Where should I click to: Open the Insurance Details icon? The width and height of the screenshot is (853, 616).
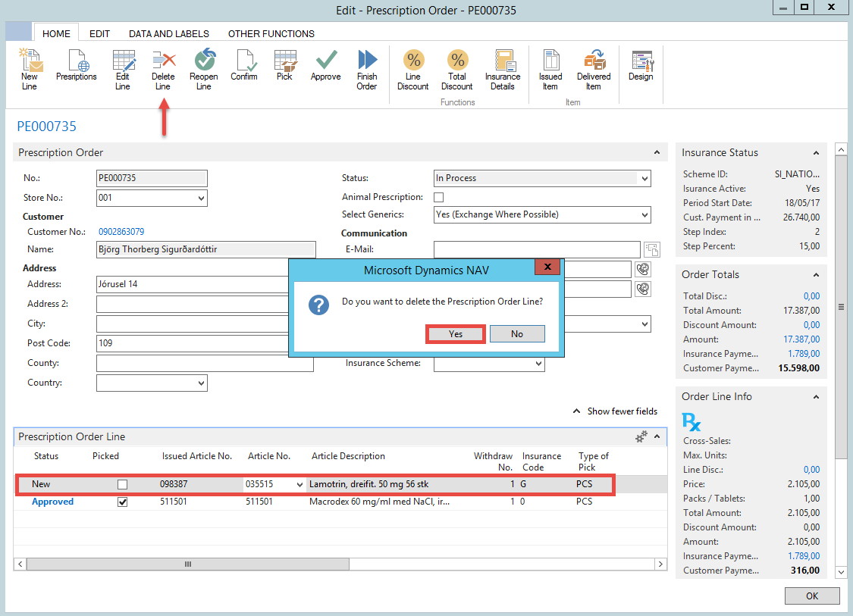503,69
